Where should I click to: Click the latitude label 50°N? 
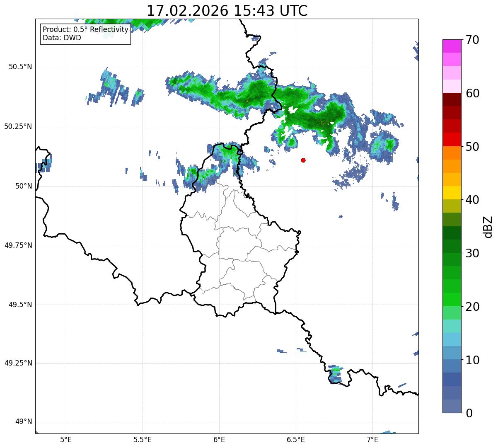click(24, 186)
